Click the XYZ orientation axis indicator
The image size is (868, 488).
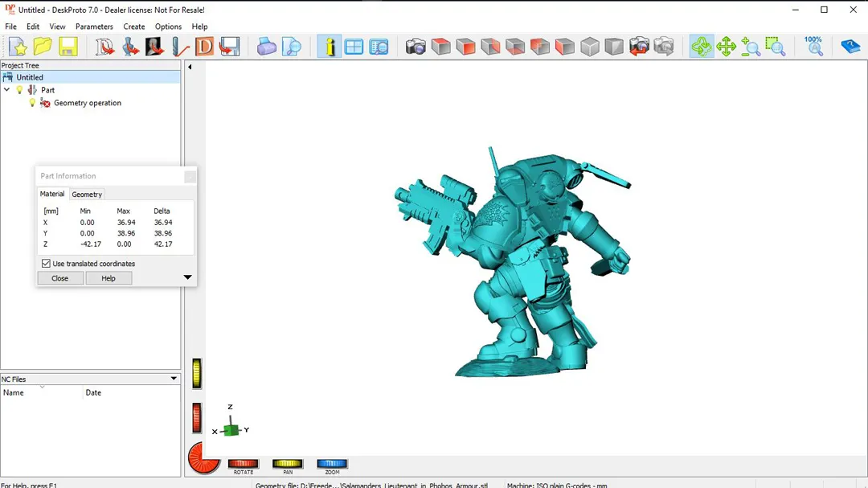coord(231,422)
